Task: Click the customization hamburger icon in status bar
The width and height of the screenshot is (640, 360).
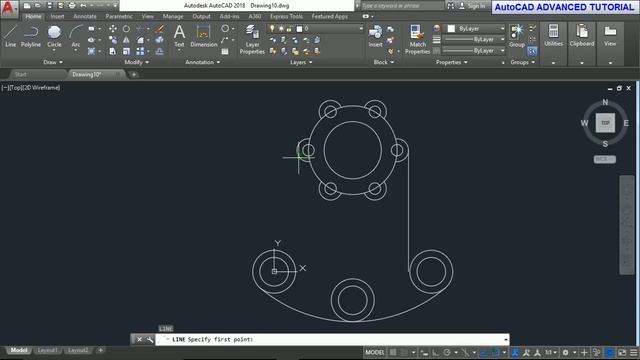Action: tap(633, 352)
